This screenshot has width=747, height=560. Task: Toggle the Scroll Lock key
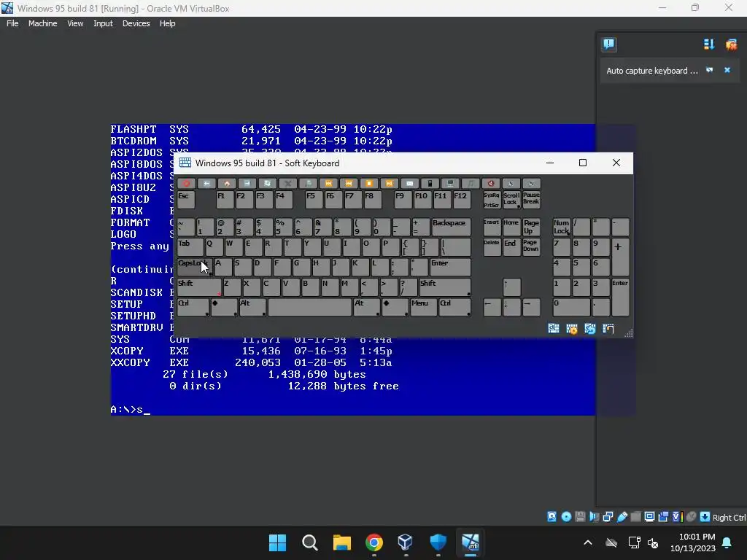click(511, 200)
